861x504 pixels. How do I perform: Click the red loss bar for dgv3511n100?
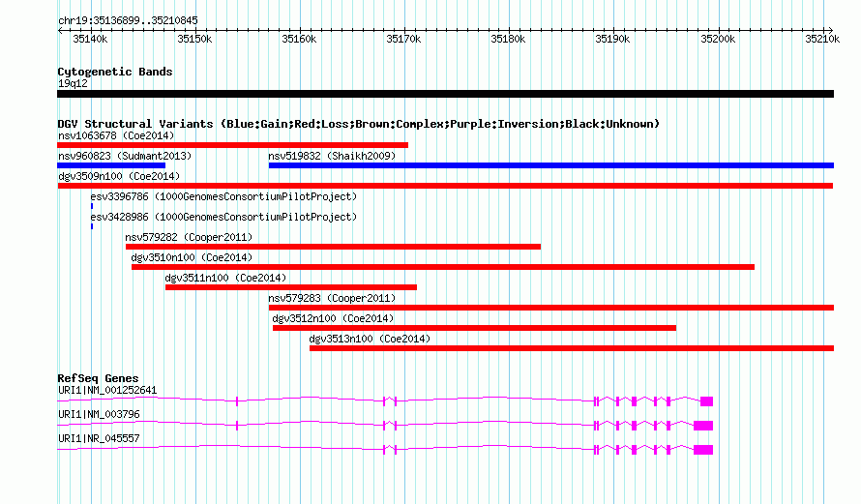click(291, 287)
